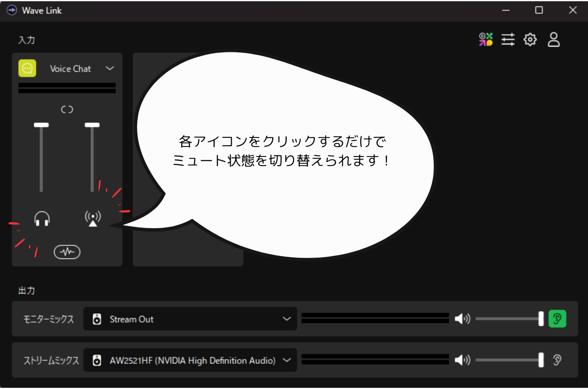Maximize the Wave Link window
Image resolution: width=588 pixels, height=389 pixels.
(539, 10)
